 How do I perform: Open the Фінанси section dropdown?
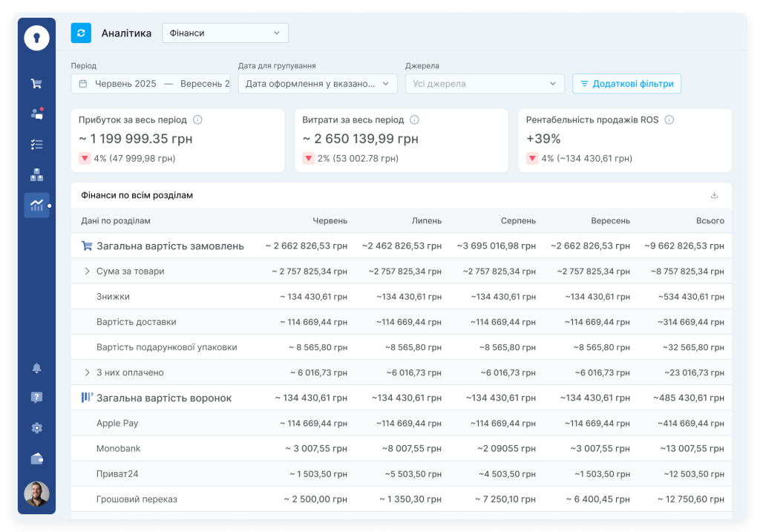[225, 33]
